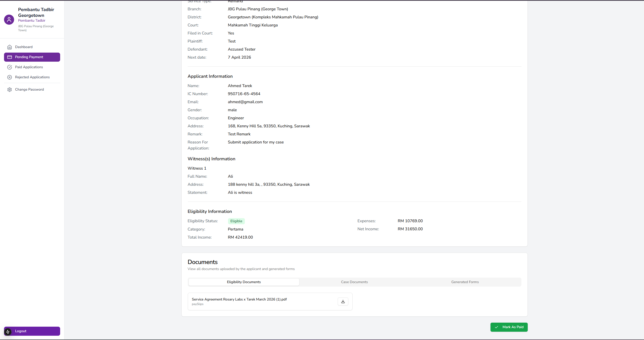
Task: Download the Service Agreement PDF
Action: 343,301
